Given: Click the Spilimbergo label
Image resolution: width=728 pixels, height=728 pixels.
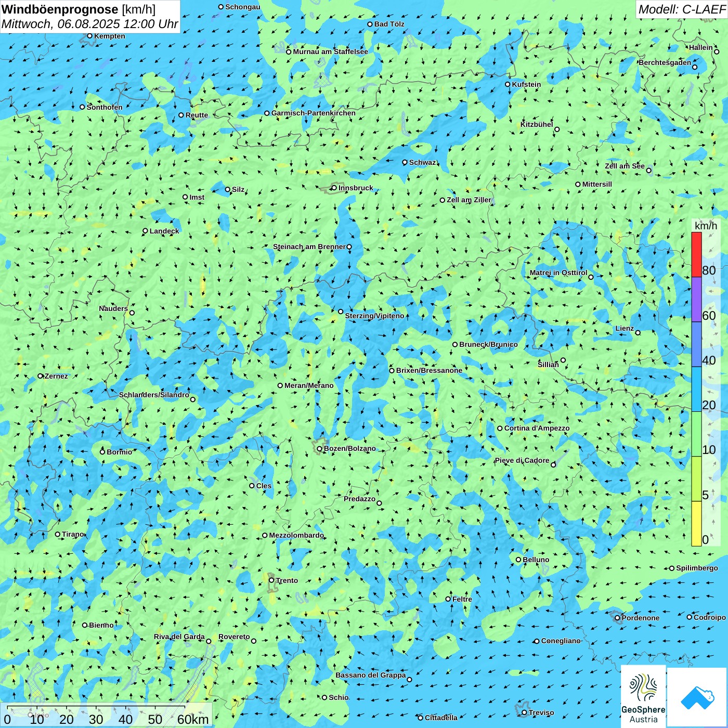Looking at the screenshot, I should click(x=697, y=568).
